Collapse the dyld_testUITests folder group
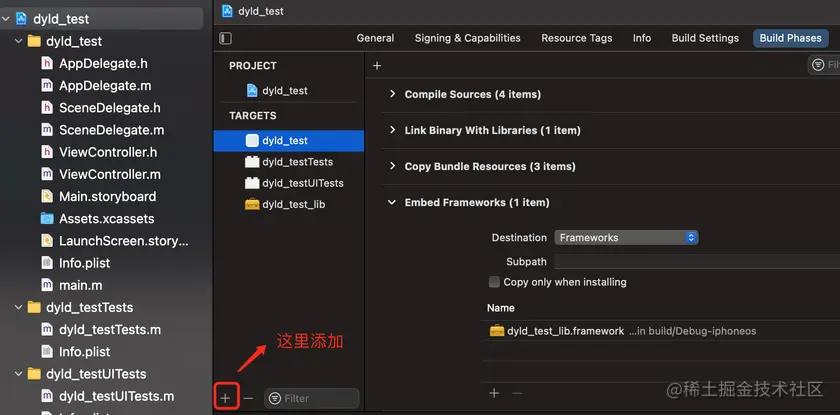Viewport: 840px width, 415px height. [x=19, y=374]
